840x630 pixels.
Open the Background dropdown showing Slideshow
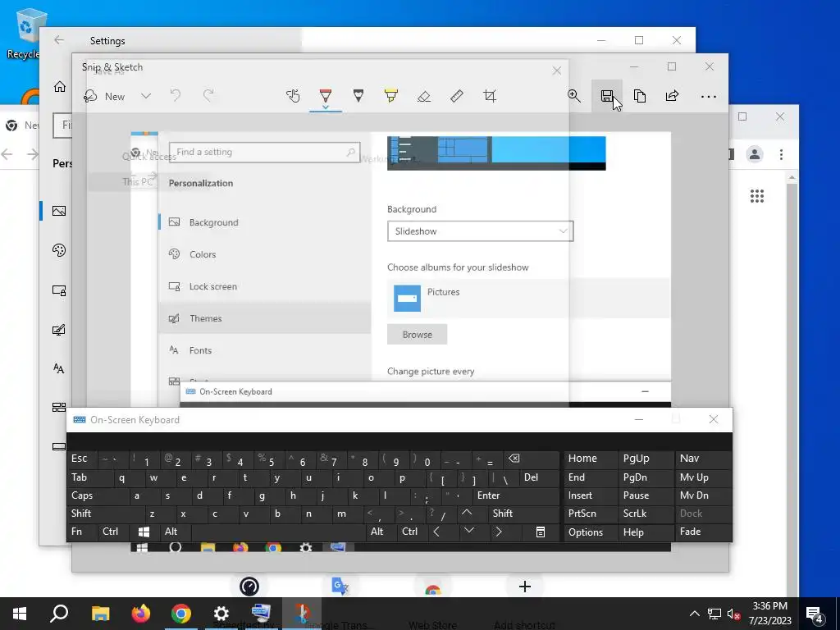click(480, 231)
